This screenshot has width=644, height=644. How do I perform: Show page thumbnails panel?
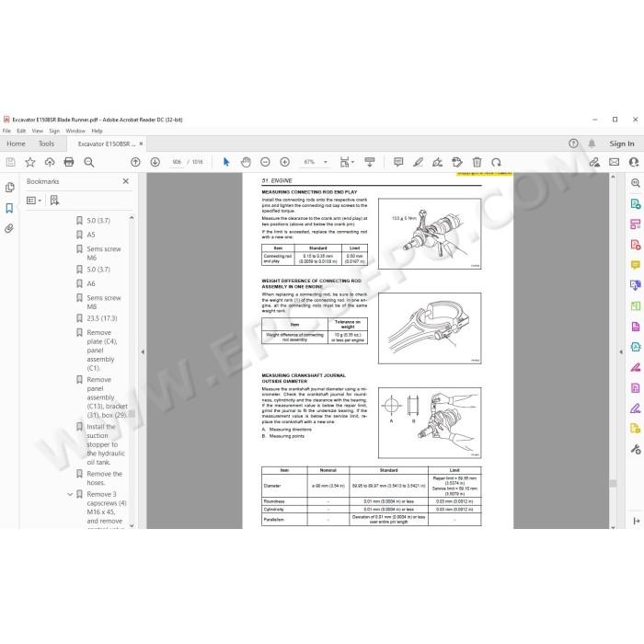pos(10,188)
